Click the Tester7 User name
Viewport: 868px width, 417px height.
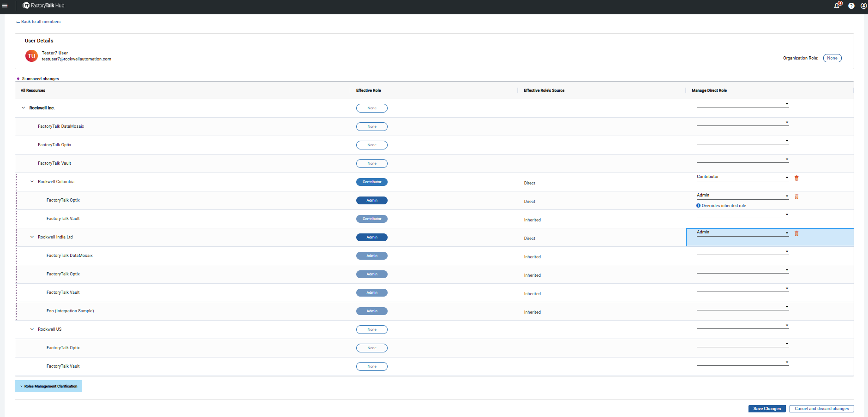pyautogui.click(x=55, y=53)
